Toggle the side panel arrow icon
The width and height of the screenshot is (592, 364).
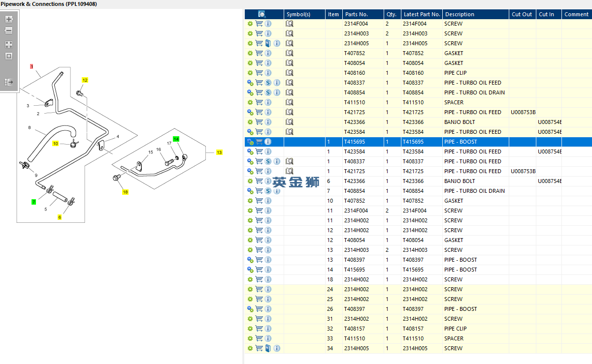coord(9,82)
